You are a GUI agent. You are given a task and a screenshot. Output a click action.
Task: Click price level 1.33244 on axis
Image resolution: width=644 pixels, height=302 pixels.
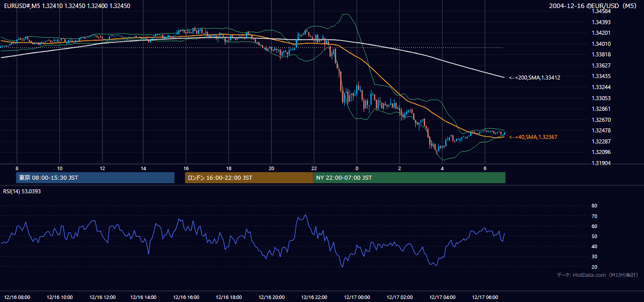pos(601,87)
